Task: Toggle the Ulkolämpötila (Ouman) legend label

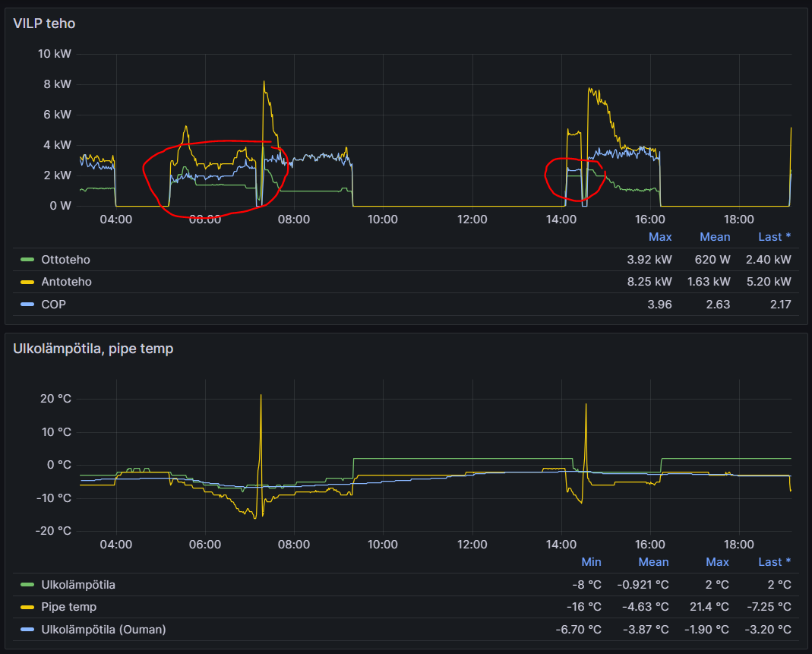Action: [x=103, y=630]
